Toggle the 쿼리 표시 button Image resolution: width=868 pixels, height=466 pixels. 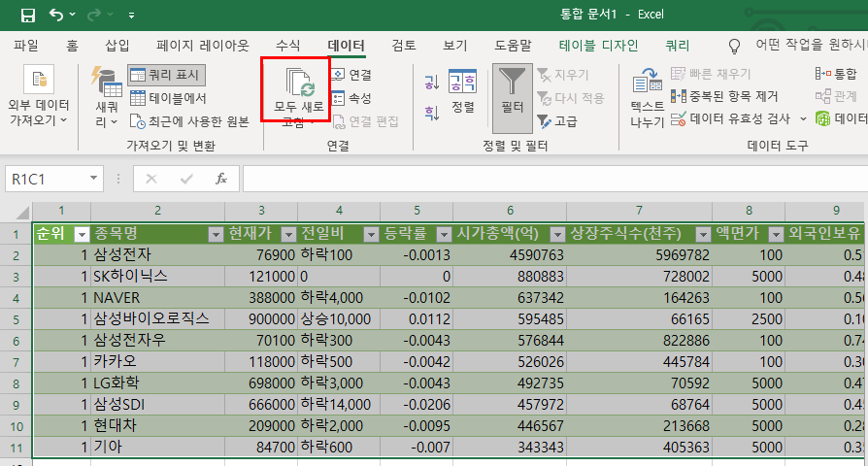click(167, 75)
